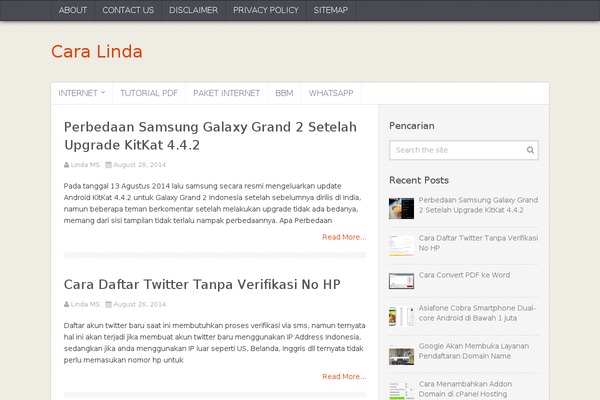Screen dimensions: 600x400
Task: Open the Paket Internet category
Action: pos(227,93)
